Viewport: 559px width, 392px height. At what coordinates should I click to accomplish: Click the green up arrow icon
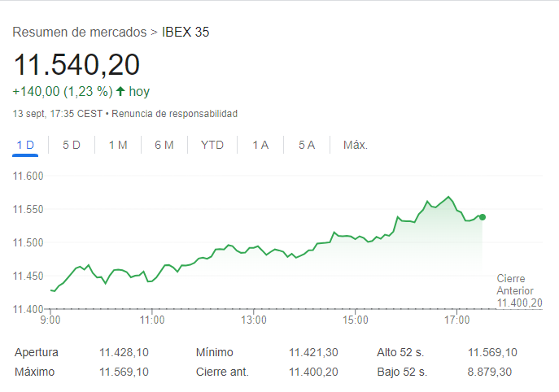tap(120, 91)
